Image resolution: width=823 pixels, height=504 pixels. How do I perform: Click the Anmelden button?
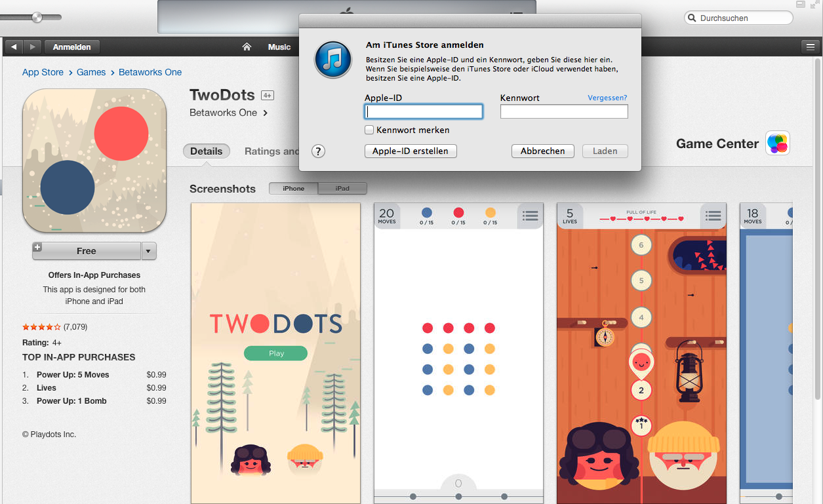[x=72, y=47]
